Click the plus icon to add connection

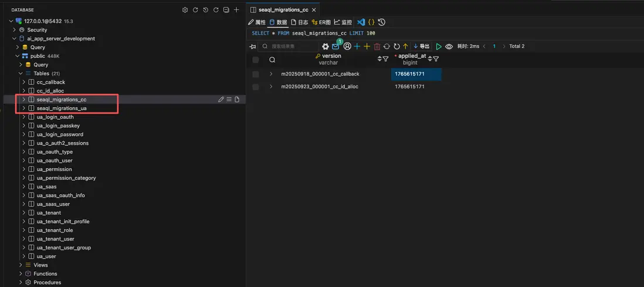(236, 10)
